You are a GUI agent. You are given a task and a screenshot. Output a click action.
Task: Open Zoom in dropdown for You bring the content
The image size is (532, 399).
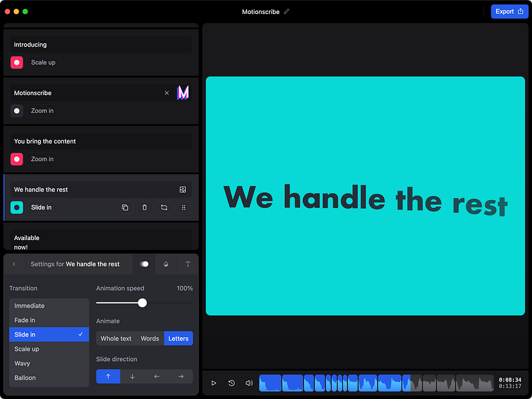click(42, 159)
